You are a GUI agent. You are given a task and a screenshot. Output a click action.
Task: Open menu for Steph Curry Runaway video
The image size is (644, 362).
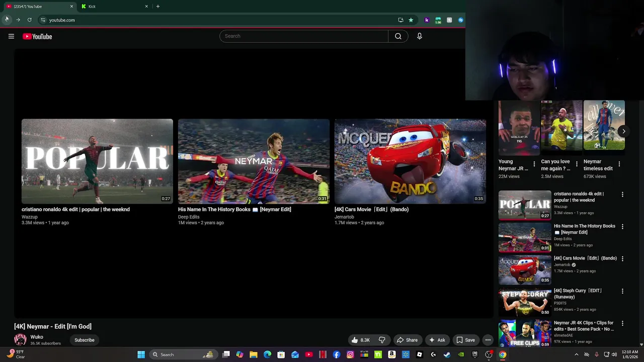click(622, 291)
